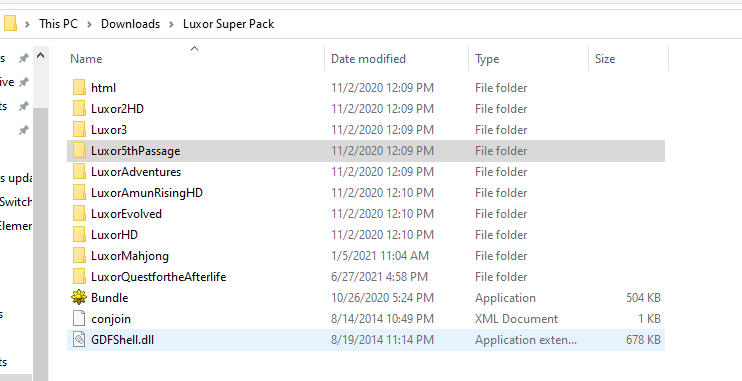Click the LuxorAmunRisingHD folder icon
The height and width of the screenshot is (381, 742).
tap(79, 193)
